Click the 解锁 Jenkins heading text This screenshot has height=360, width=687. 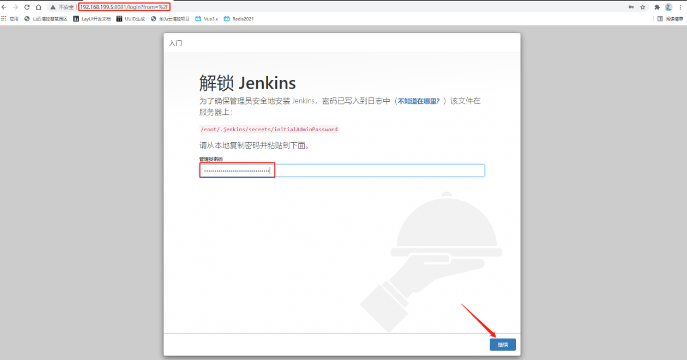coord(248,83)
